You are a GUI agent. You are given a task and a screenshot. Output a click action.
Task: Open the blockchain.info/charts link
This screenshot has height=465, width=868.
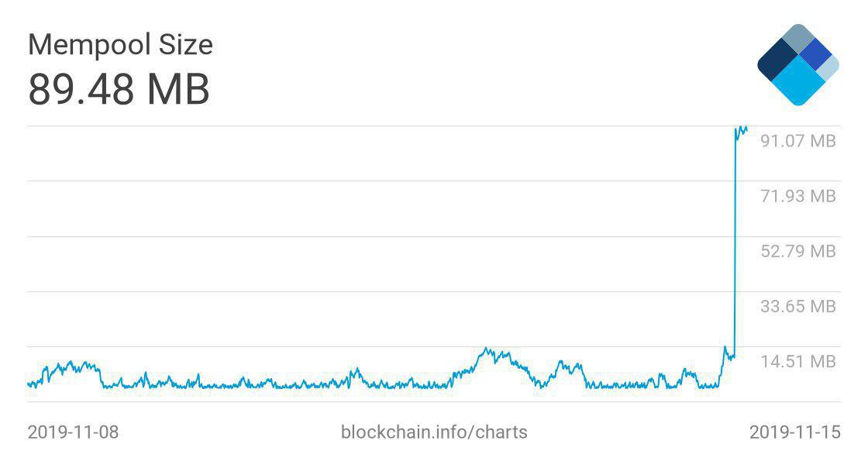[434, 432]
